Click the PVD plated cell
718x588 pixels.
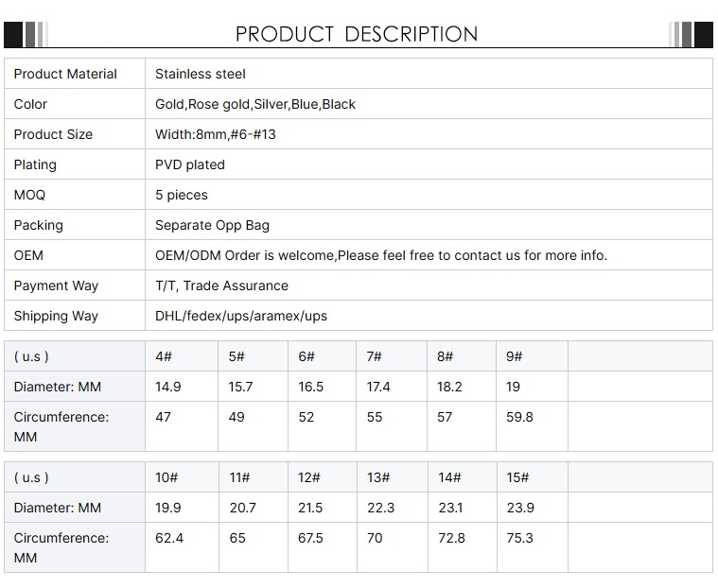tap(190, 164)
